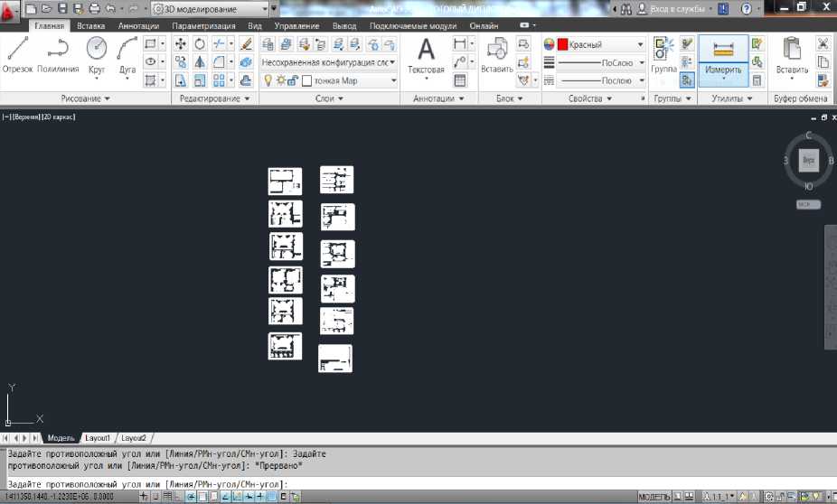Select the Отрезок line tool
This screenshot has height=504, width=837.
pyautogui.click(x=17, y=56)
